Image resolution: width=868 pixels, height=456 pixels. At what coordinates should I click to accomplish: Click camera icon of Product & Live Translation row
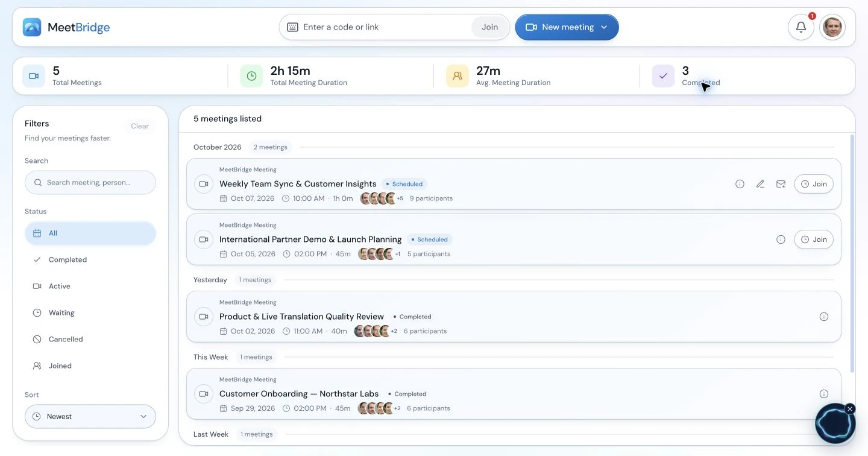(x=204, y=317)
